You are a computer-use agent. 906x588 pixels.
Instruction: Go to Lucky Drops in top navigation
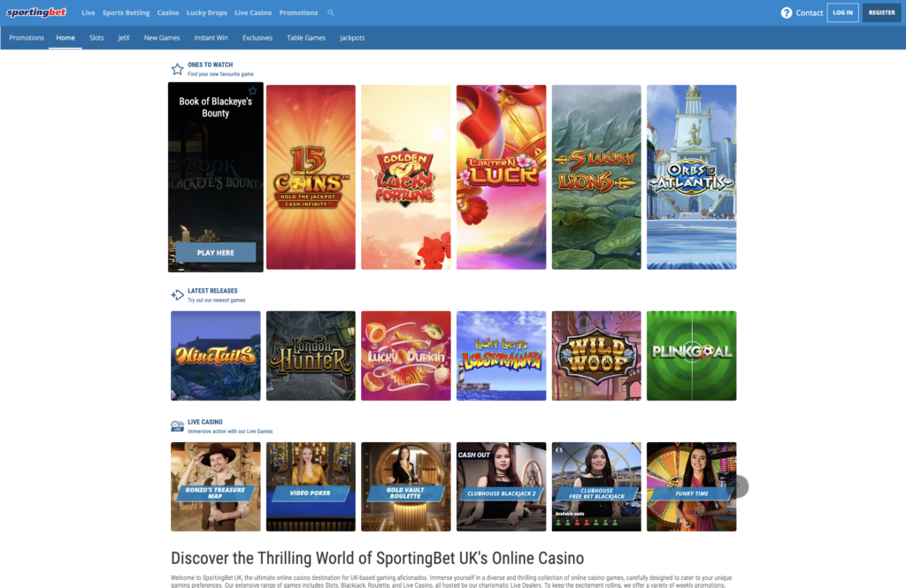(206, 13)
